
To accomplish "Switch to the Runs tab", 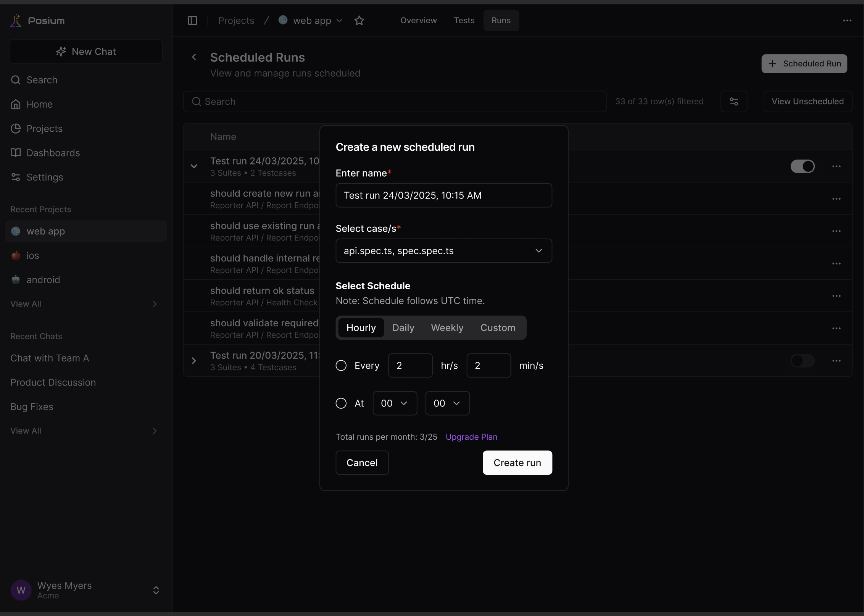I will tap(501, 21).
